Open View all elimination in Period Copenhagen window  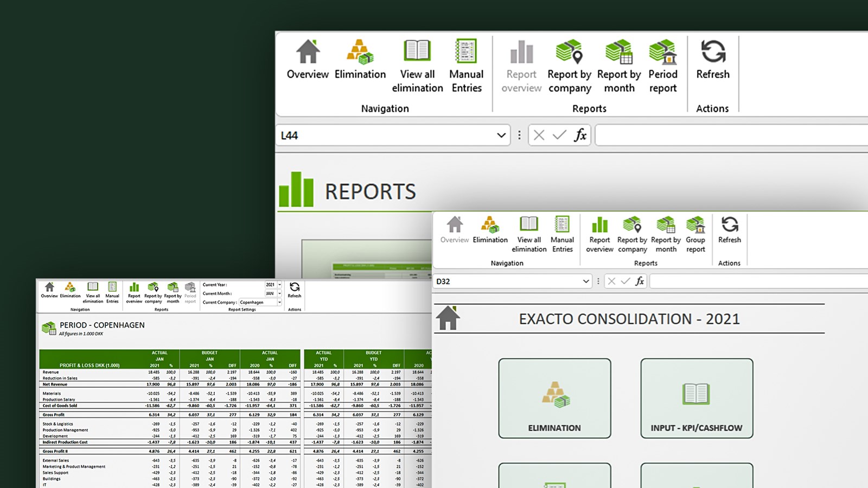point(93,293)
